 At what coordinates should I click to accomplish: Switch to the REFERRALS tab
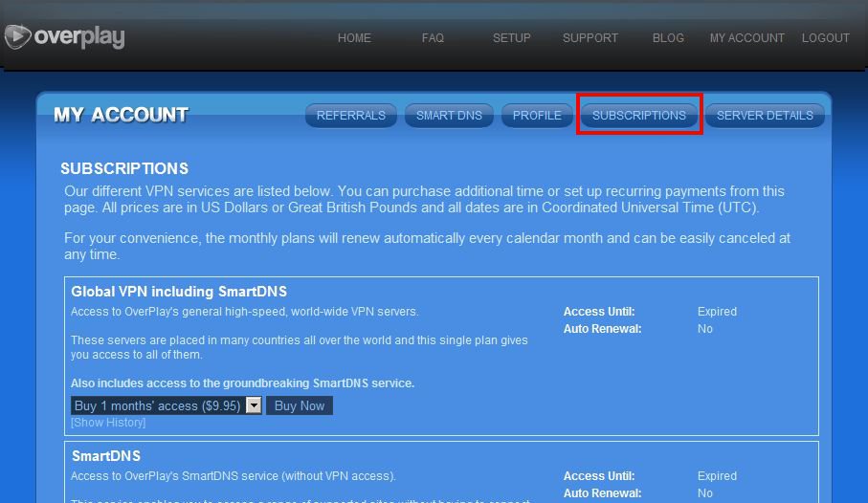tap(351, 115)
